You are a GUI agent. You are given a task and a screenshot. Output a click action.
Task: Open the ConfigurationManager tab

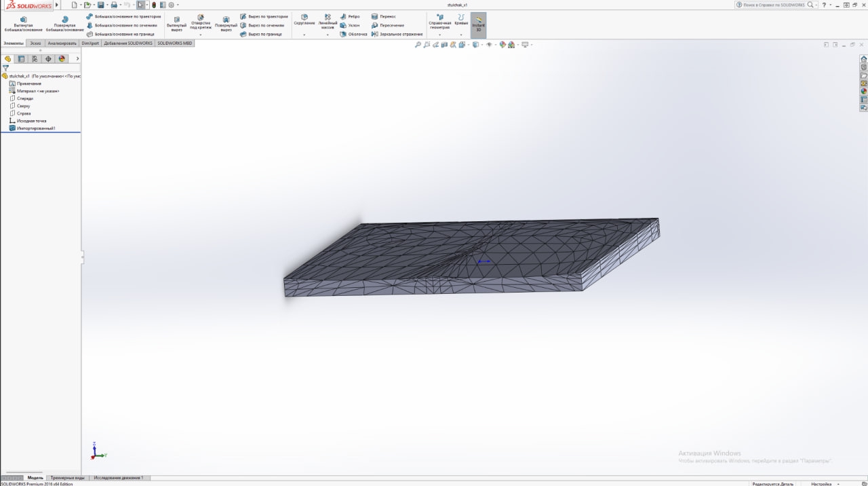(x=35, y=59)
